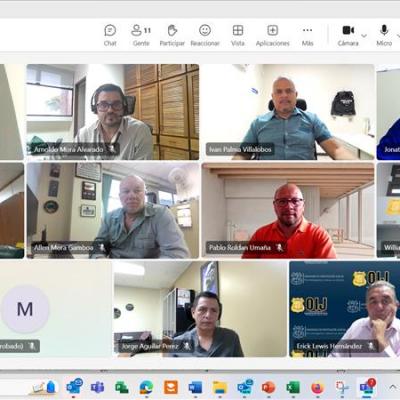Toggle the Micro microphone mute
This screenshot has width=400, height=400.
[384, 35]
